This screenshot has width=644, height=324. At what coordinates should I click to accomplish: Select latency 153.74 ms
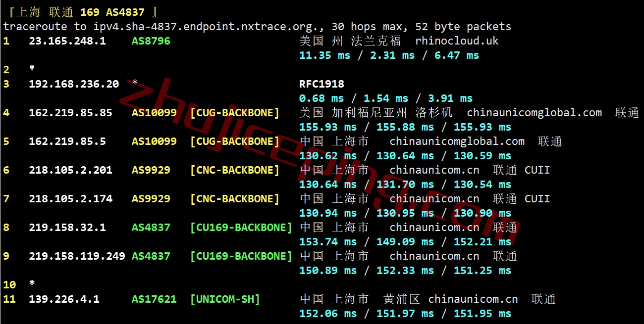pyautogui.click(x=327, y=242)
